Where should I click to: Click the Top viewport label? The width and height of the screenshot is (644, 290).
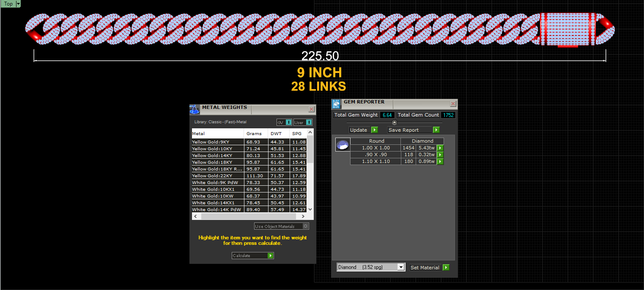(x=8, y=4)
